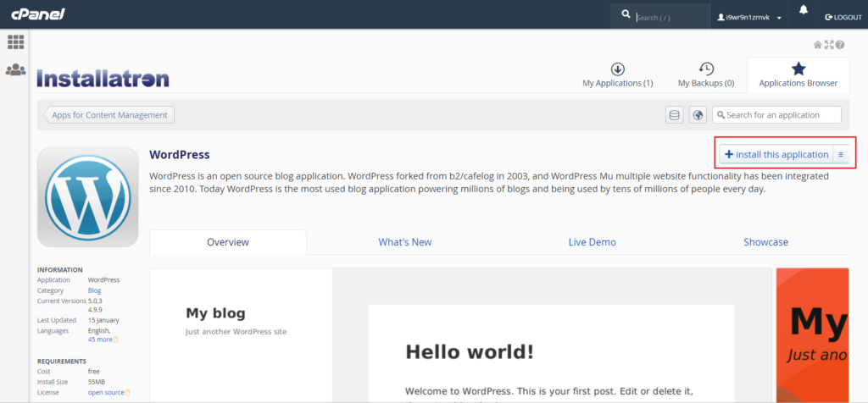Select the Overview tab
This screenshot has width=868, height=403.
228,242
